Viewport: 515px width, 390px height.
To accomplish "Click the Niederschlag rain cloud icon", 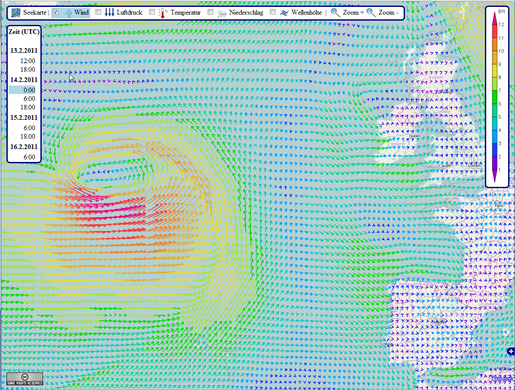I will 222,13.
